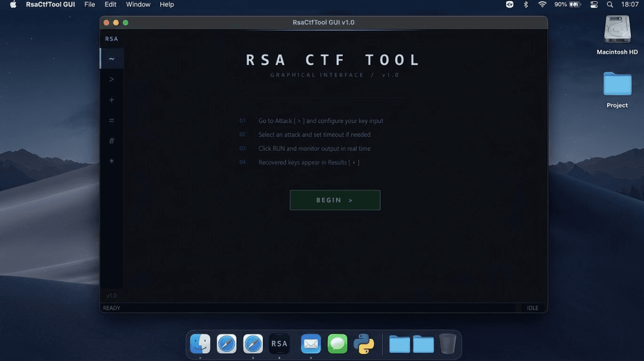The width and height of the screenshot is (644, 361).
Task: Open the Window menu
Action: tap(138, 5)
